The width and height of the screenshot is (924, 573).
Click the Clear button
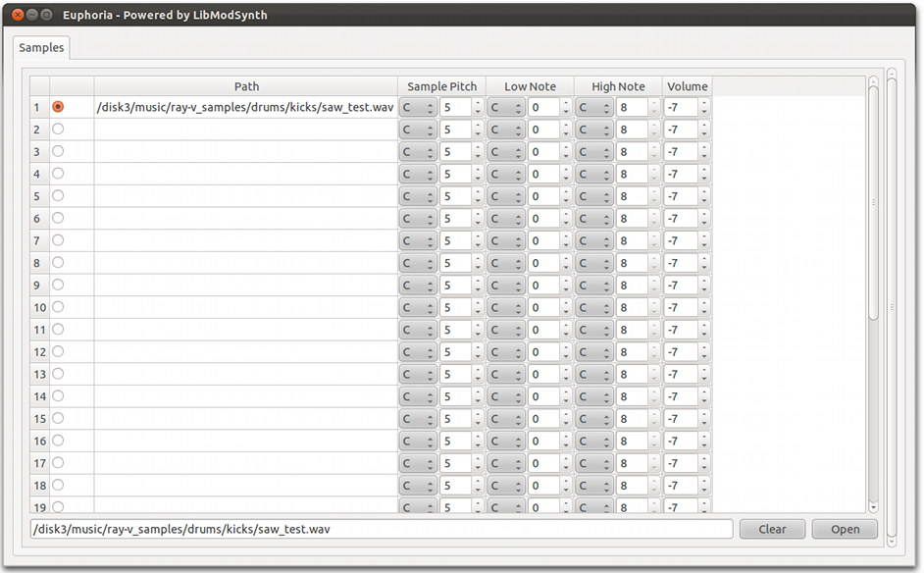click(x=772, y=529)
